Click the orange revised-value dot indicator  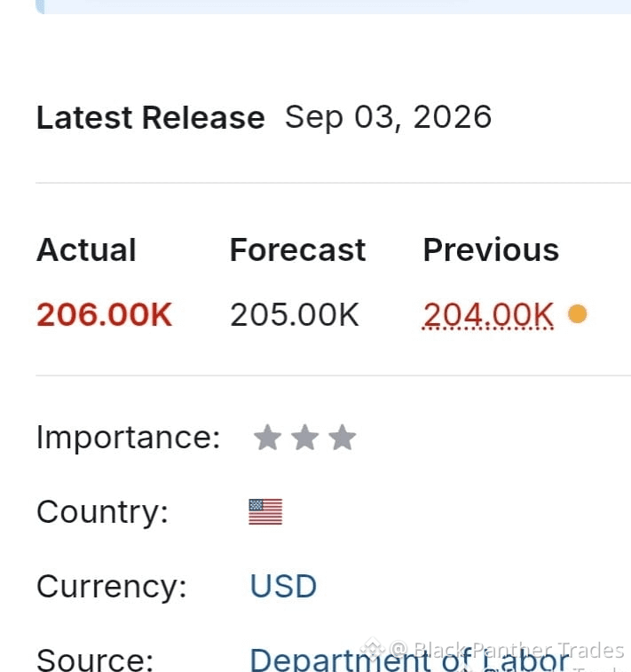coord(577,313)
